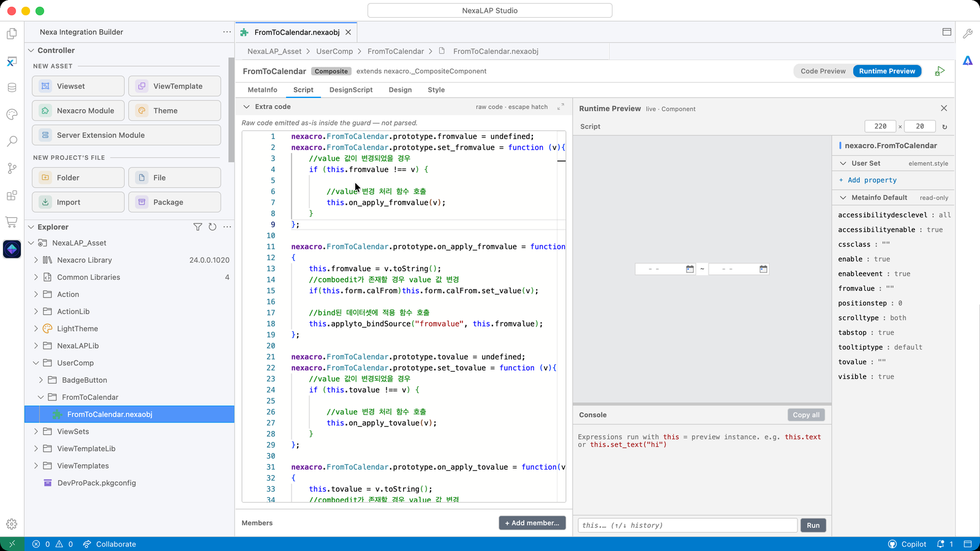This screenshot has width=980, height=551.
Task: Open the source control icon in activity bar
Action: (12, 168)
